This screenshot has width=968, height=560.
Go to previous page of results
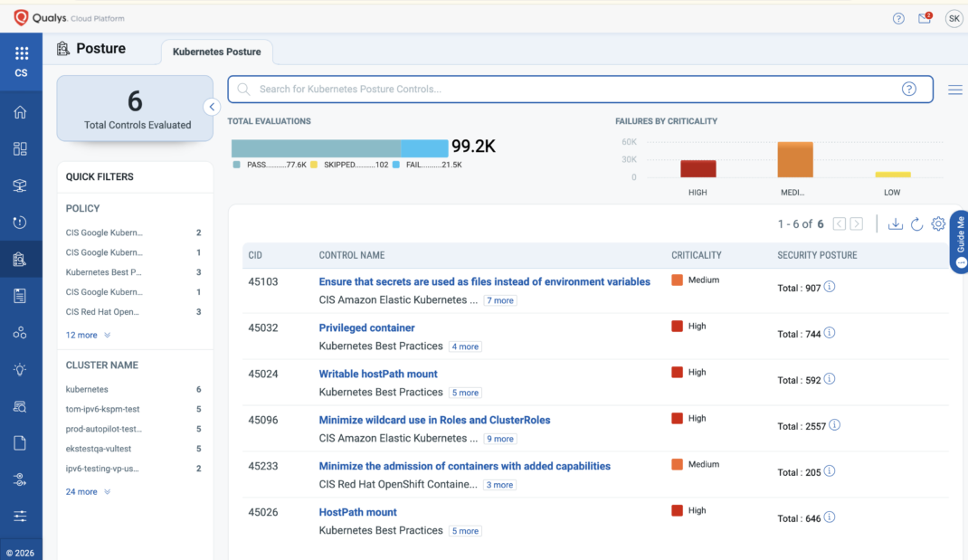click(x=839, y=223)
